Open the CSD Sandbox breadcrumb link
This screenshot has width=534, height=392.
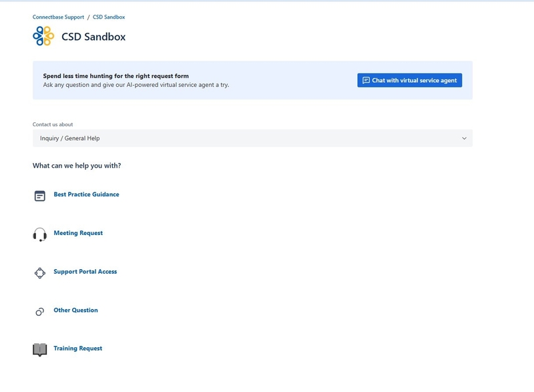click(x=109, y=17)
